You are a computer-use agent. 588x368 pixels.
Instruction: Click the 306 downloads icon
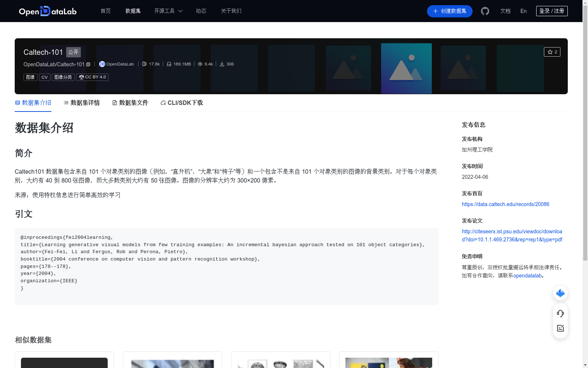[x=222, y=64]
